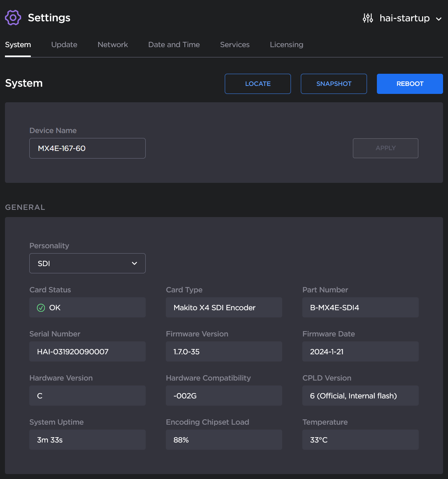Open the Personality dropdown showing SDI
Image resolution: width=448 pixels, height=479 pixels.
[x=87, y=263]
